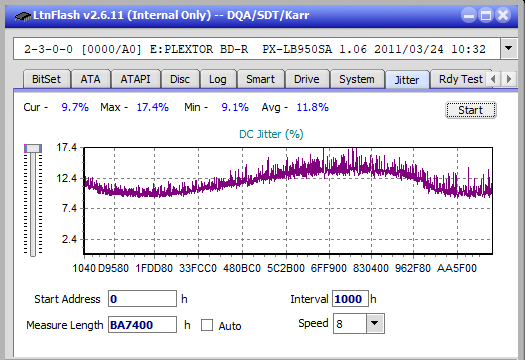Click the vertical scale slider thumb
The height and width of the screenshot is (360, 525).
[33, 148]
